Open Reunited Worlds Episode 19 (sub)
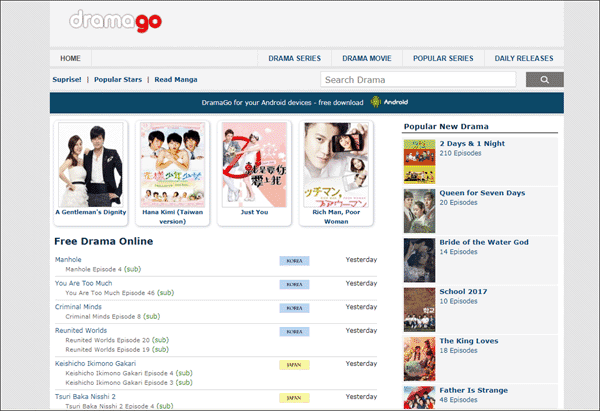Screen dimensions: 600x411 coord(117,350)
